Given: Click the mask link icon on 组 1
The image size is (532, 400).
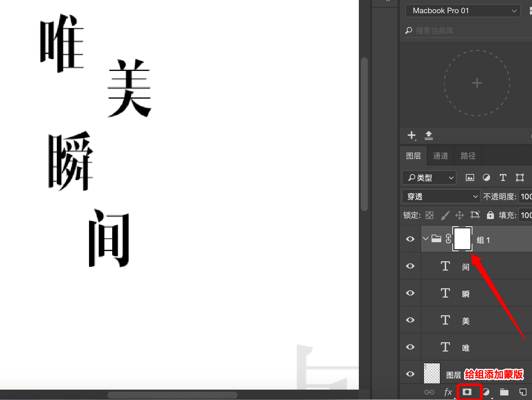Looking at the screenshot, I should (x=448, y=239).
